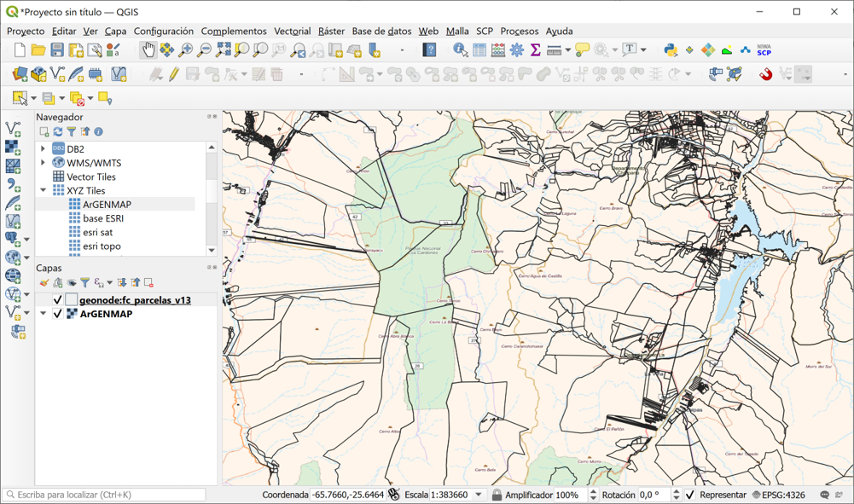Open the deselect features dropdown arrow
Image resolution: width=854 pixels, height=504 pixels.
coord(90,98)
